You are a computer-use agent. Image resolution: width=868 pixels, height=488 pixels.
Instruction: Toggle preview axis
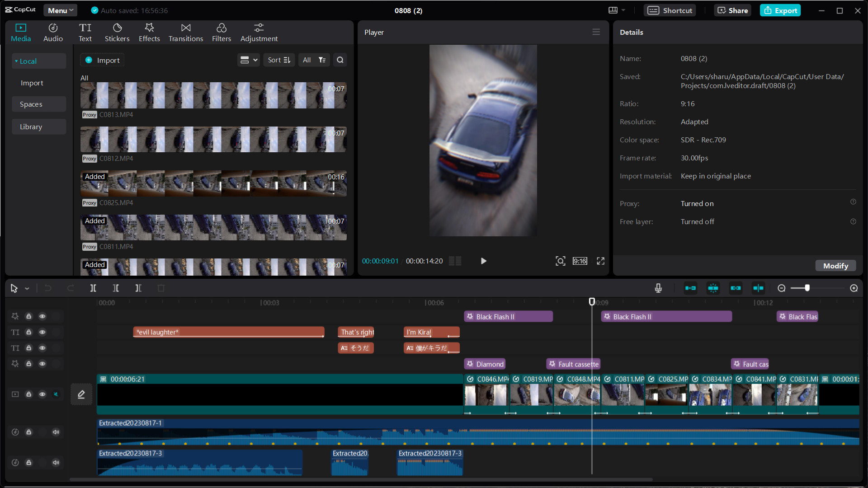pyautogui.click(x=758, y=288)
